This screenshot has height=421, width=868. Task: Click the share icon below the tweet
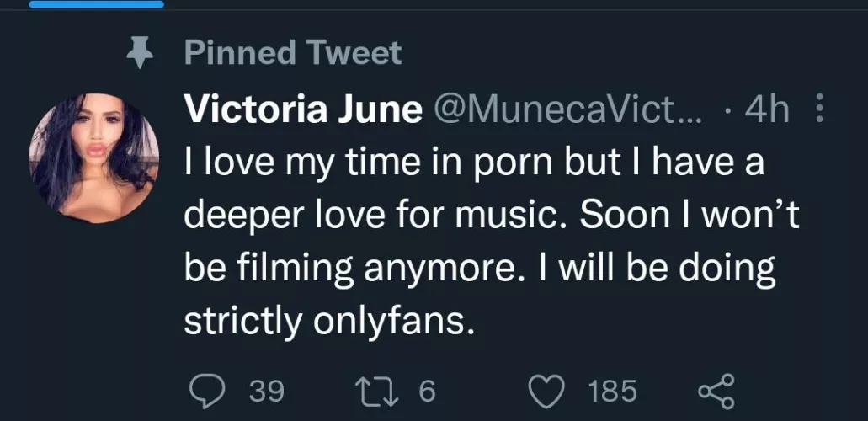coord(717,391)
